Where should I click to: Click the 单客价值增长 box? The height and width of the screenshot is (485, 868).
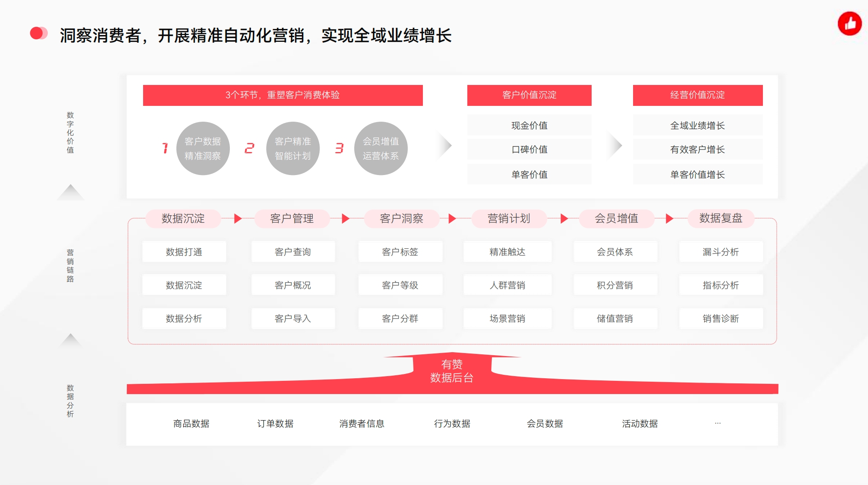[x=698, y=175]
